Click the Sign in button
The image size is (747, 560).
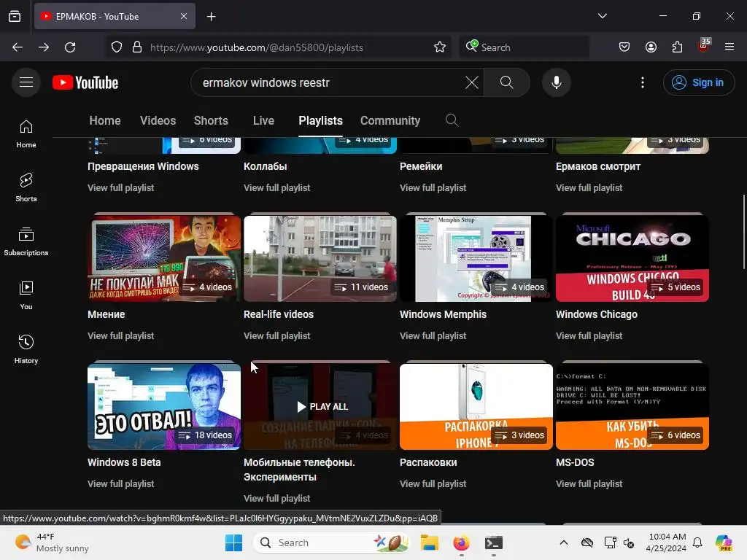tap(698, 82)
